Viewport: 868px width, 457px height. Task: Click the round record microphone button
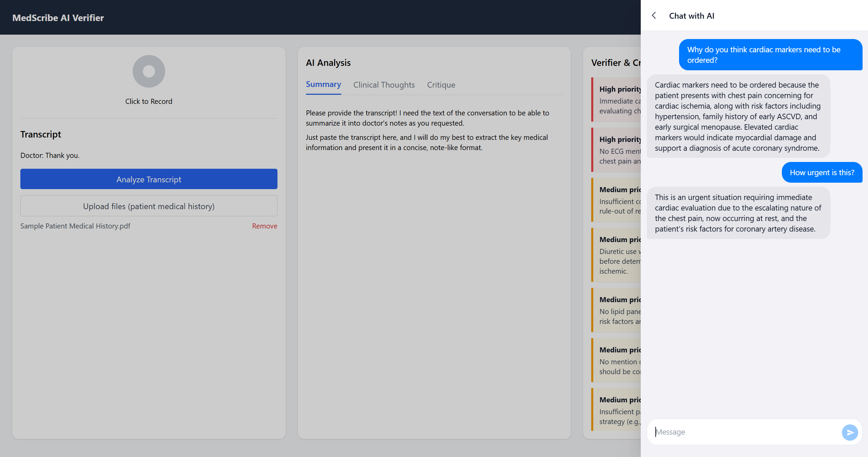click(149, 71)
